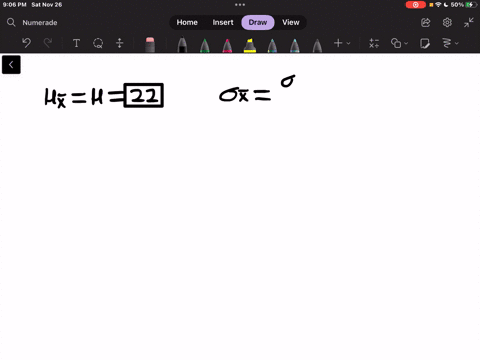Add a new pen with plus
Screen dimensions: 480x360
[338, 43]
